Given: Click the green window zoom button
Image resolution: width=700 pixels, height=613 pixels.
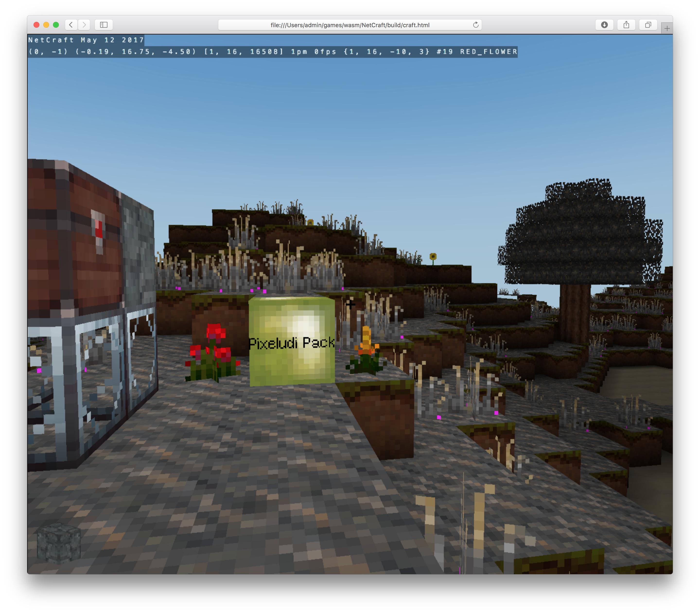Looking at the screenshot, I should [56, 25].
